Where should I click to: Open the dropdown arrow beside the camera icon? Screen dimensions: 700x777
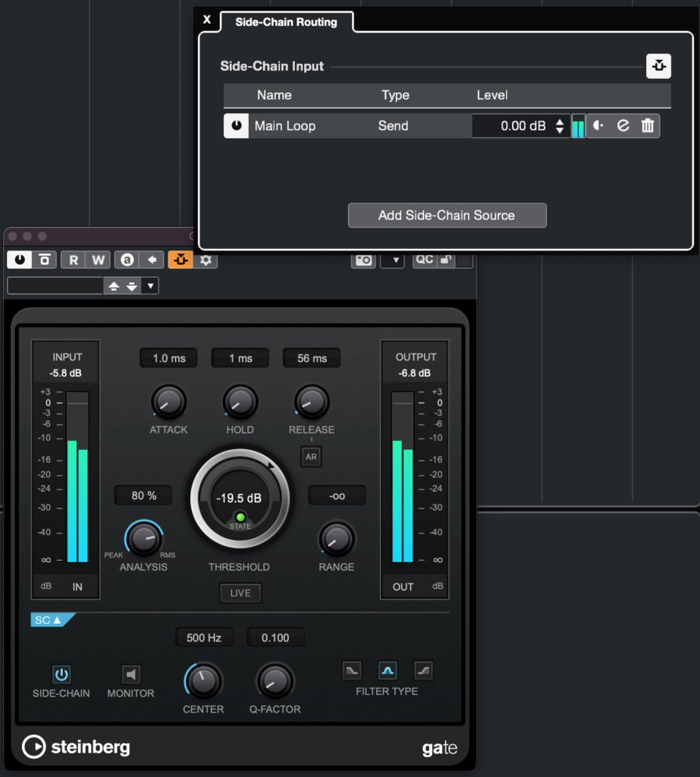(x=395, y=260)
